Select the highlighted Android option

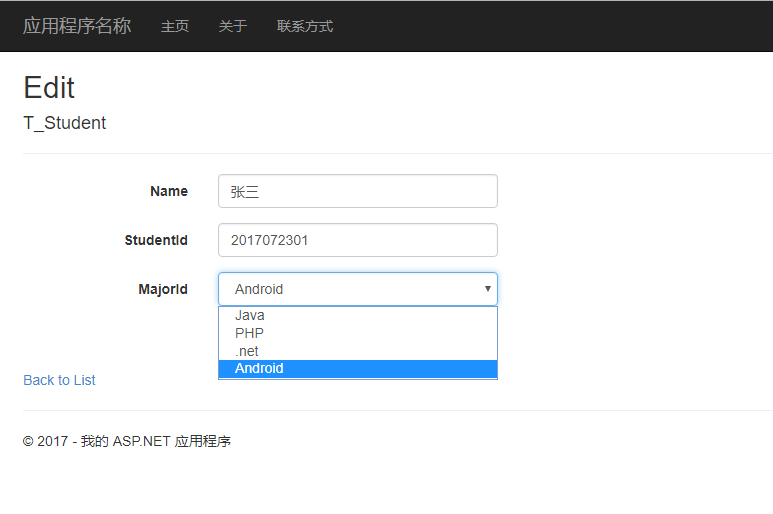point(259,369)
